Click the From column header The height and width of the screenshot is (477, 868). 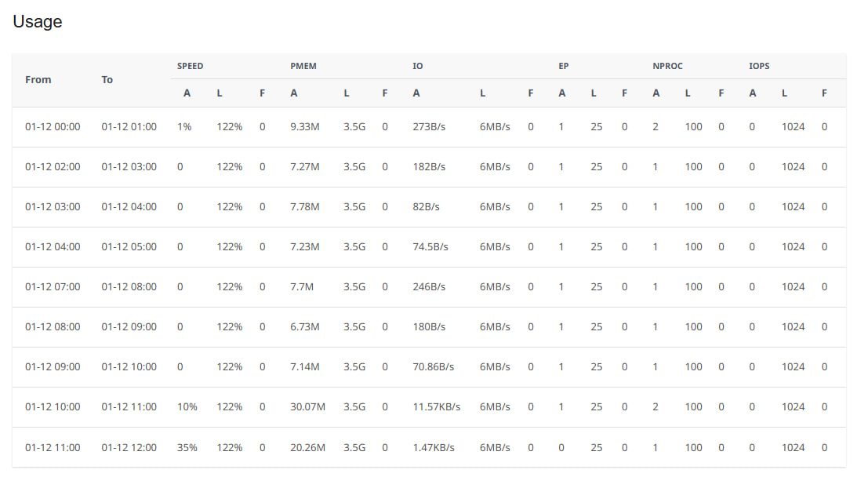[38, 79]
